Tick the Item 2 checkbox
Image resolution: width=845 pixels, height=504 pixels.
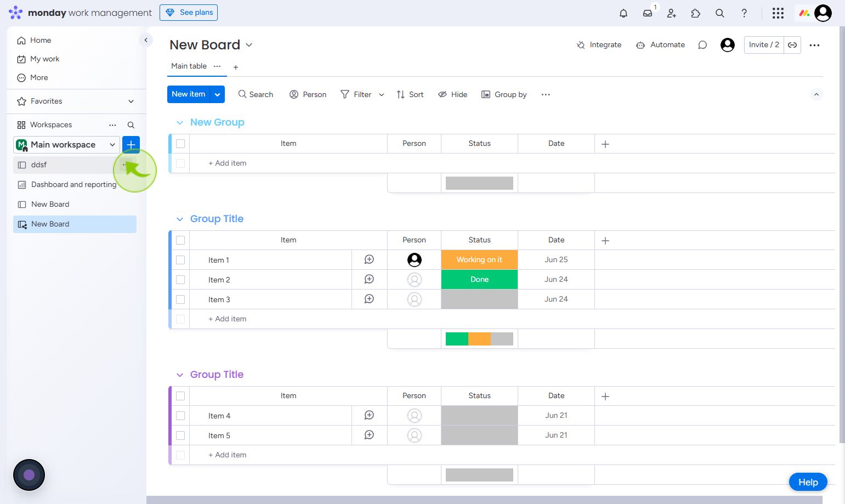(x=180, y=280)
